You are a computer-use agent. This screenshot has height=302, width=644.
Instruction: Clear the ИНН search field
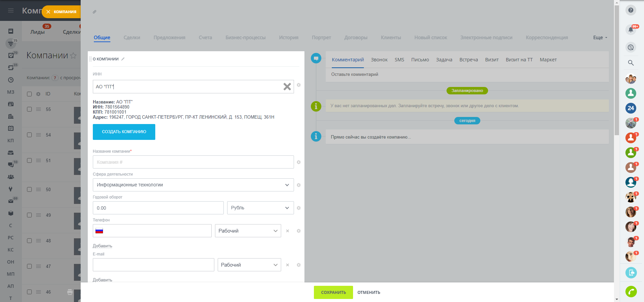[287, 87]
